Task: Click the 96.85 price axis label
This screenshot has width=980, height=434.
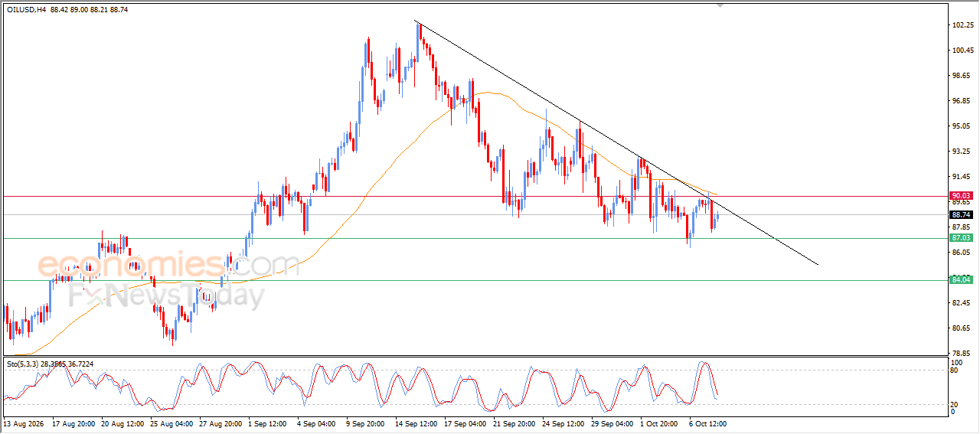Action: coord(962,101)
